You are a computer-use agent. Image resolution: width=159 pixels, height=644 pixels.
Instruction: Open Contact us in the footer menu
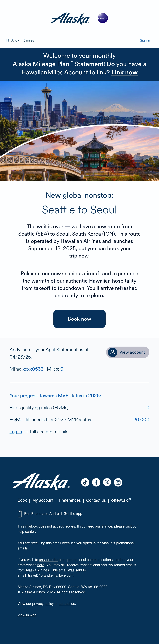(x=96, y=500)
